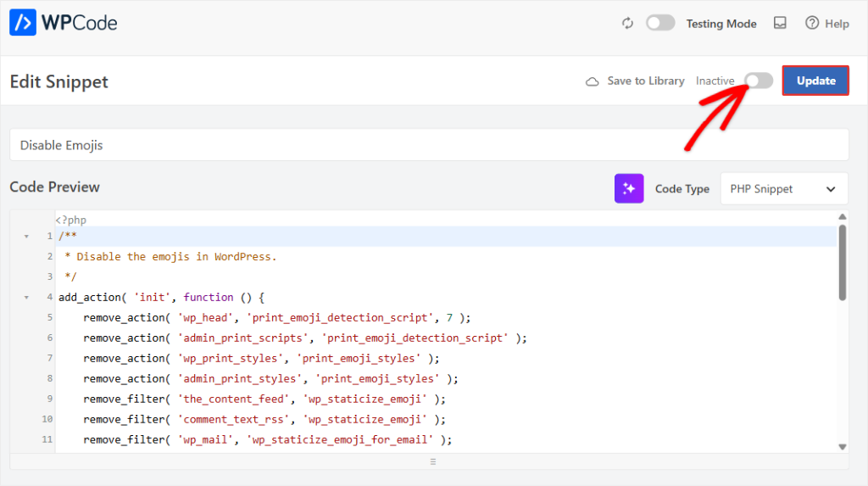Viewport: 868px width, 486px height.
Task: Click 'print_emoji_detection_script' on line 5
Action: 340,317
